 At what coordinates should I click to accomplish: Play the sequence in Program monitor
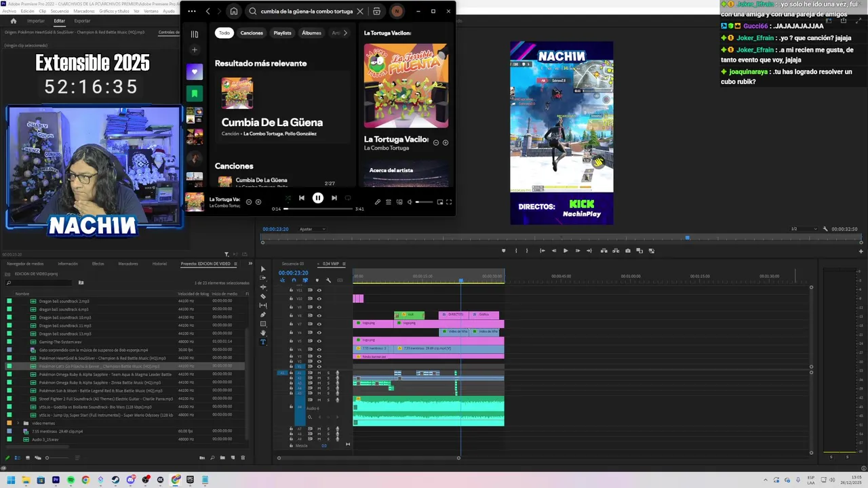pyautogui.click(x=566, y=251)
